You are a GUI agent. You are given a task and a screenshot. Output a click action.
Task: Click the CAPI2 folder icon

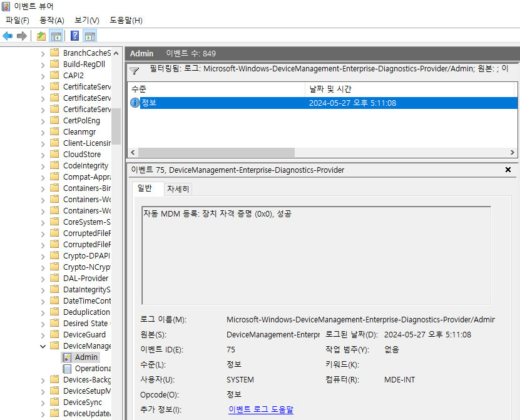click(x=54, y=75)
